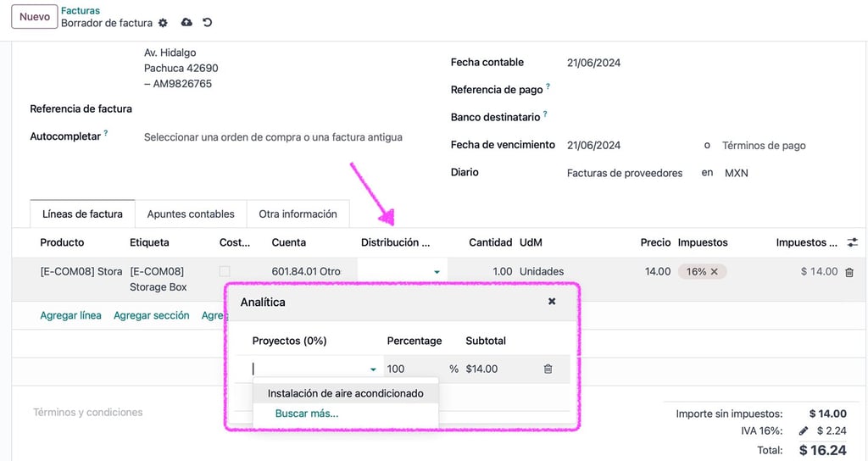Click the 601.84.01 Otro account cell

(306, 272)
